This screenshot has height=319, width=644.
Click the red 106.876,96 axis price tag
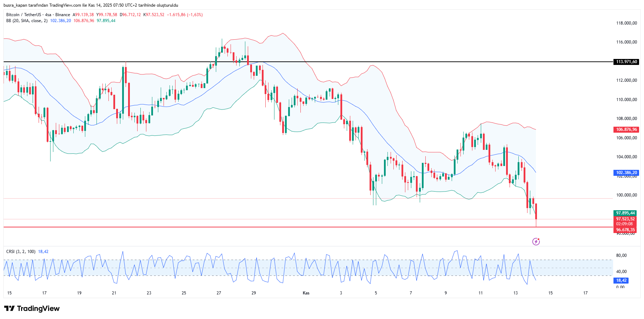pyautogui.click(x=626, y=129)
